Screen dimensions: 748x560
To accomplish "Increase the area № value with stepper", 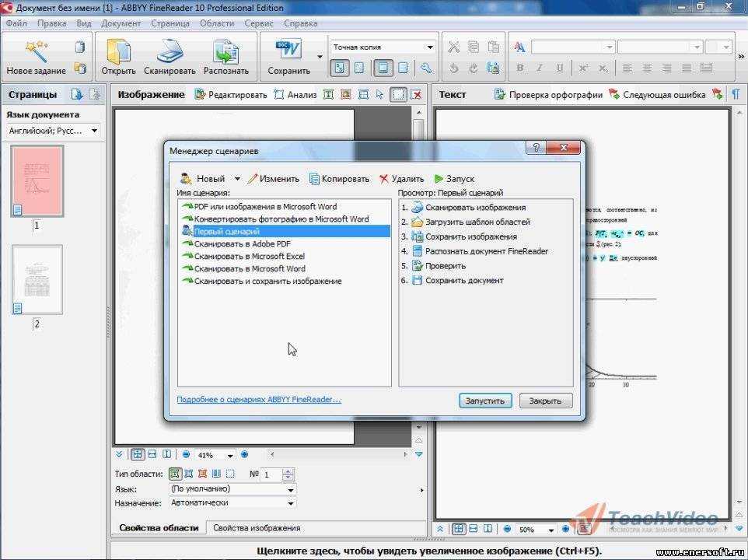I will 288,471.
